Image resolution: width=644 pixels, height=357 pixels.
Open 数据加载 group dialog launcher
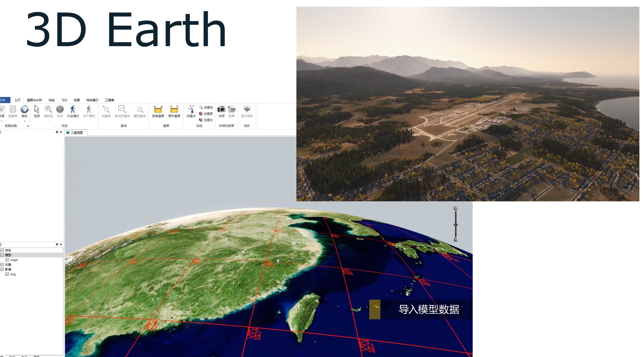point(28,126)
